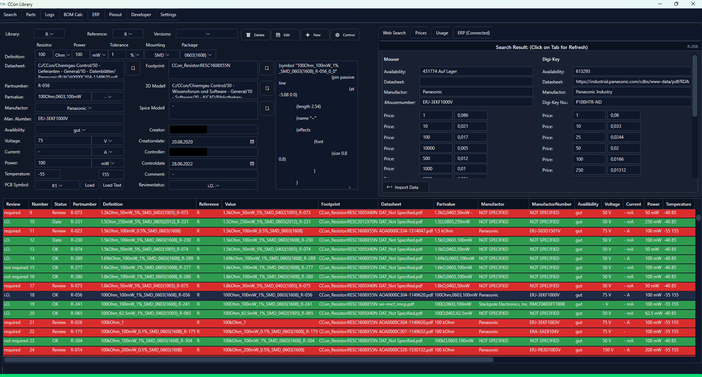The width and height of the screenshot is (702, 377).
Task: Click the Digi-Key No. field P100HTR-ND
Action: [633, 102]
